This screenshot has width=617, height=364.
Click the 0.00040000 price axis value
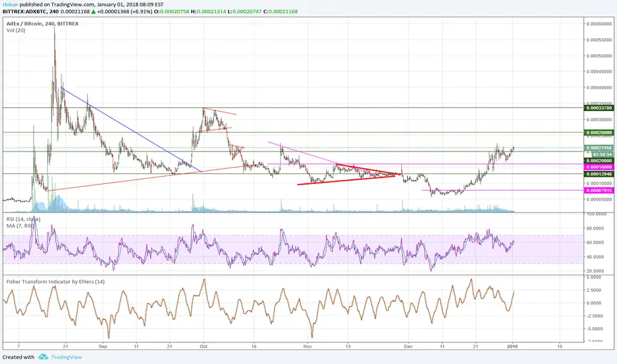point(599,88)
